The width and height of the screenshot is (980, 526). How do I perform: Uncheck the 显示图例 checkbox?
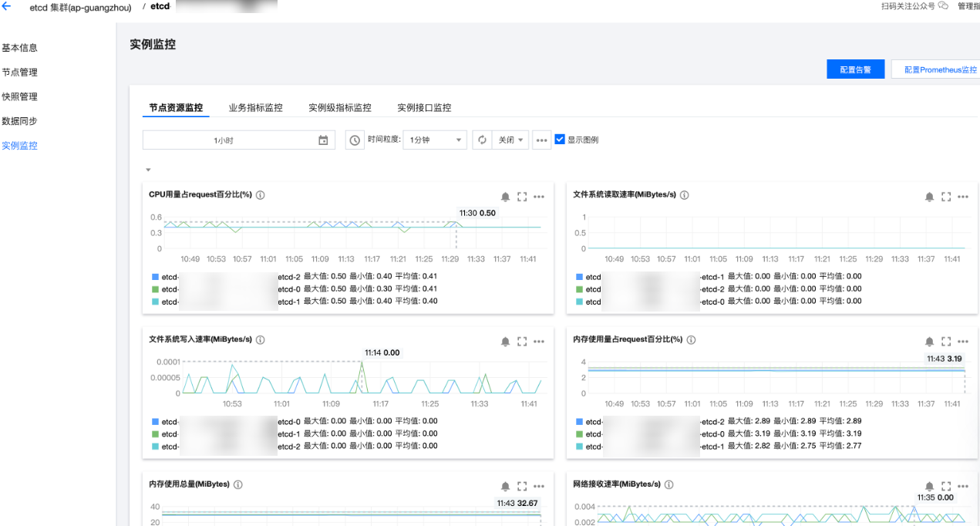click(x=560, y=140)
